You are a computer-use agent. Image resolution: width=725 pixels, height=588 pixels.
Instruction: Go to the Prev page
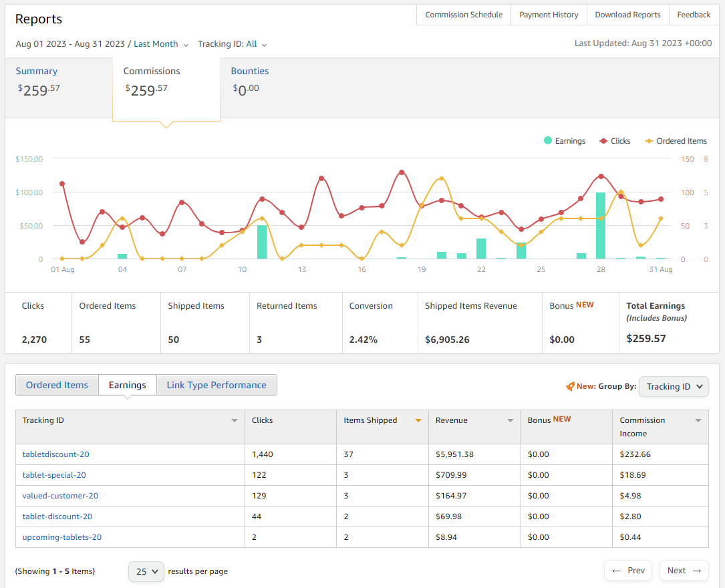pyautogui.click(x=628, y=571)
